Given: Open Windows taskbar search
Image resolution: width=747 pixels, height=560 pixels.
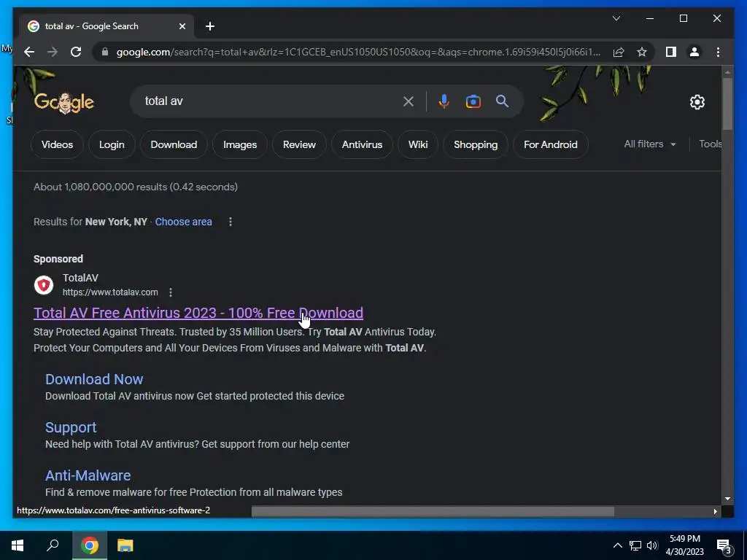Looking at the screenshot, I should pyautogui.click(x=53, y=545).
